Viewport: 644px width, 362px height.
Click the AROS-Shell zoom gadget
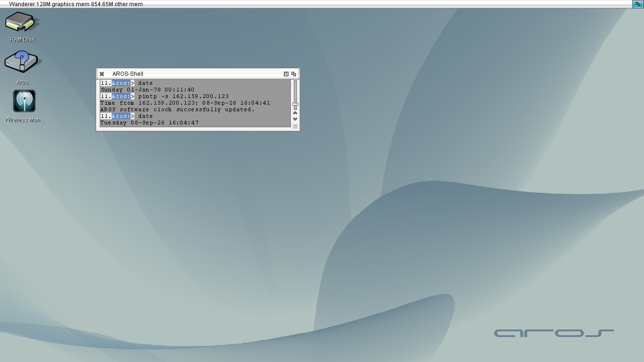286,74
